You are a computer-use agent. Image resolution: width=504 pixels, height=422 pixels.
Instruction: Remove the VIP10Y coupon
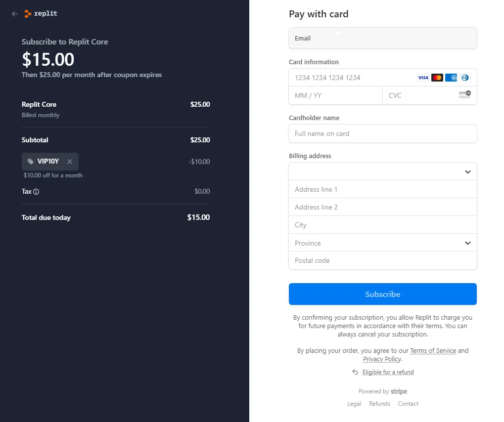coord(70,161)
